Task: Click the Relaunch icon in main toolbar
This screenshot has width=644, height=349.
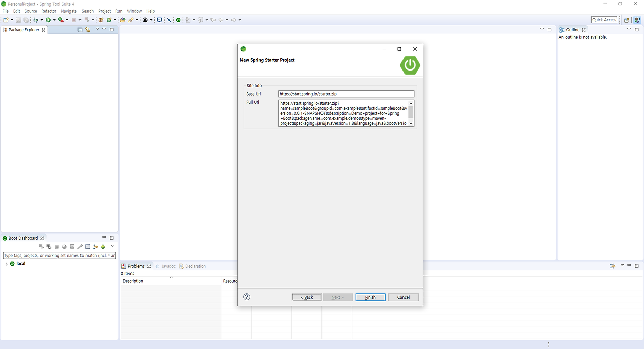Action: 87,19
